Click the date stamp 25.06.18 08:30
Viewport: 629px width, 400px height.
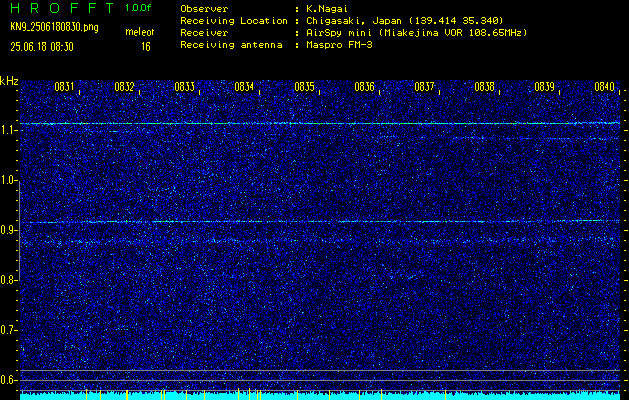coord(42,47)
